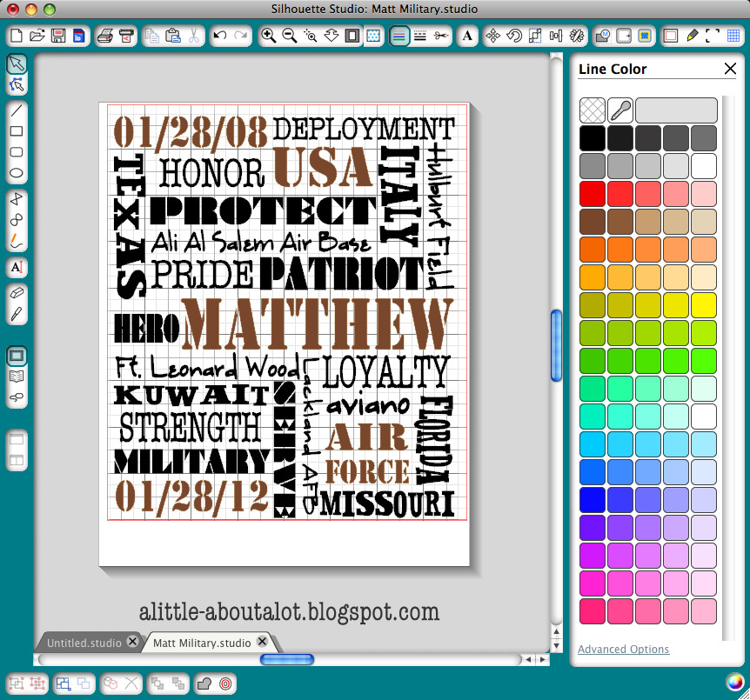Show the grid settings icon
Image resolution: width=750 pixels, height=700 pixels.
(x=733, y=36)
